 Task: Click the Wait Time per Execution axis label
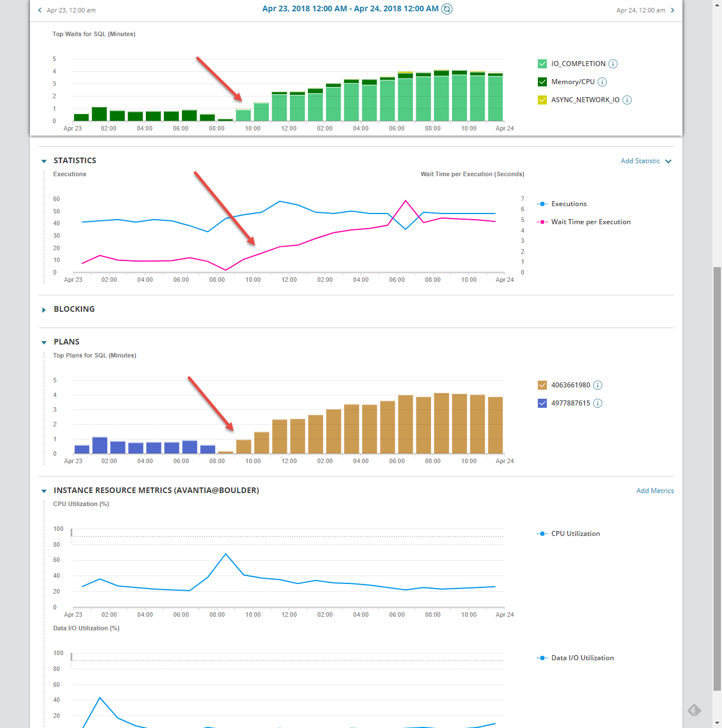[x=472, y=174]
